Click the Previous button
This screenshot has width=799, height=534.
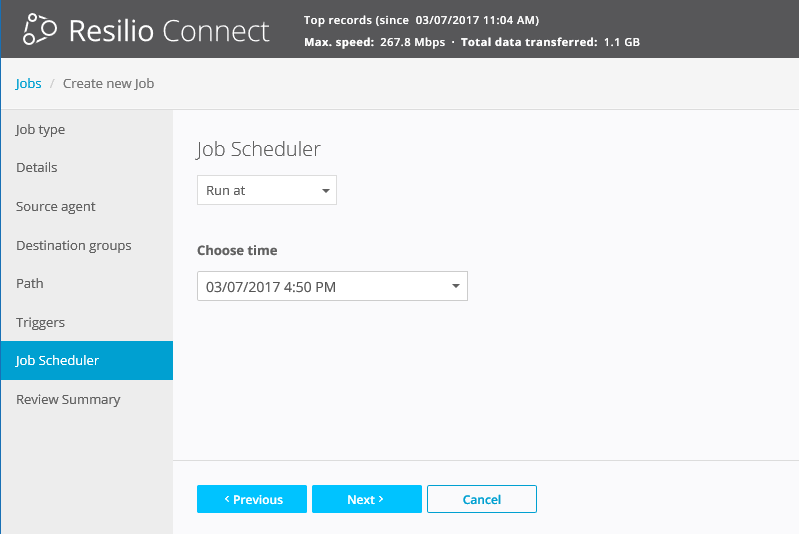click(252, 499)
